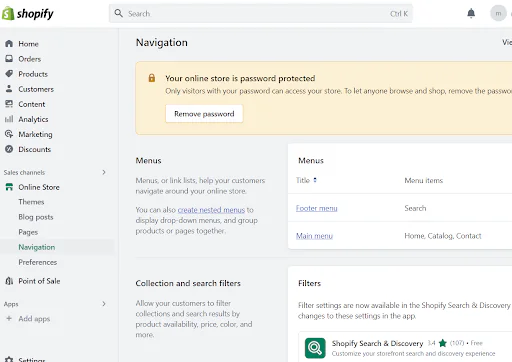
Task: Click 'Your online store is password protected' text
Action: [240, 78]
